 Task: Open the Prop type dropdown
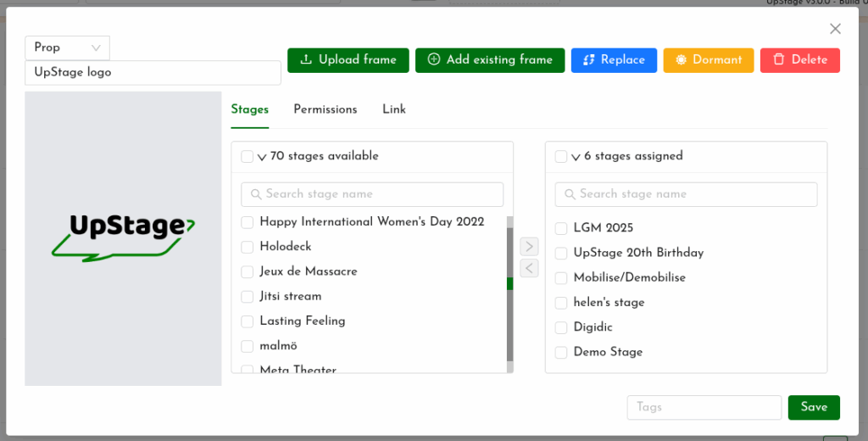[67, 48]
